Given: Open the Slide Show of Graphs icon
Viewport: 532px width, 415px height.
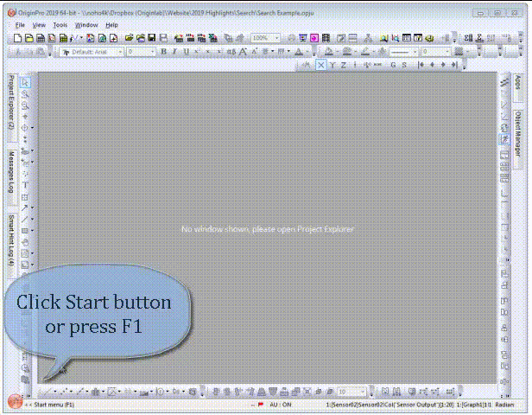Looking at the screenshot, I should click(x=303, y=38).
